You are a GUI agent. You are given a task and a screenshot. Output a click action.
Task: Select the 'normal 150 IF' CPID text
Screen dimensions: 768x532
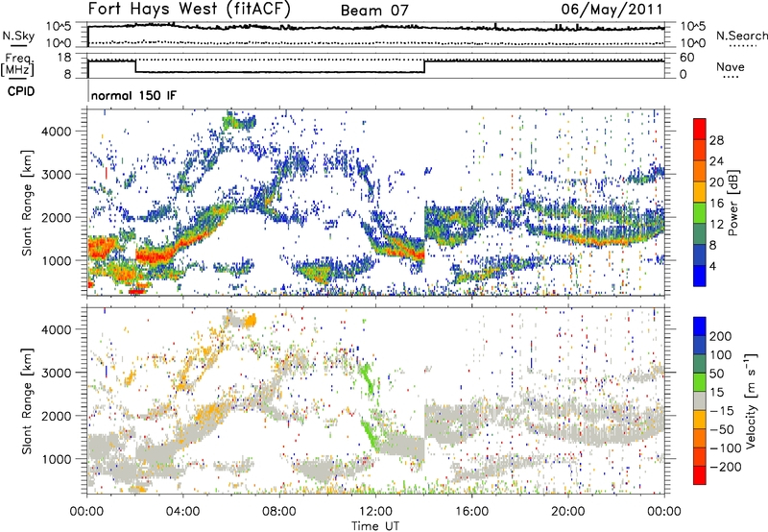[133, 95]
